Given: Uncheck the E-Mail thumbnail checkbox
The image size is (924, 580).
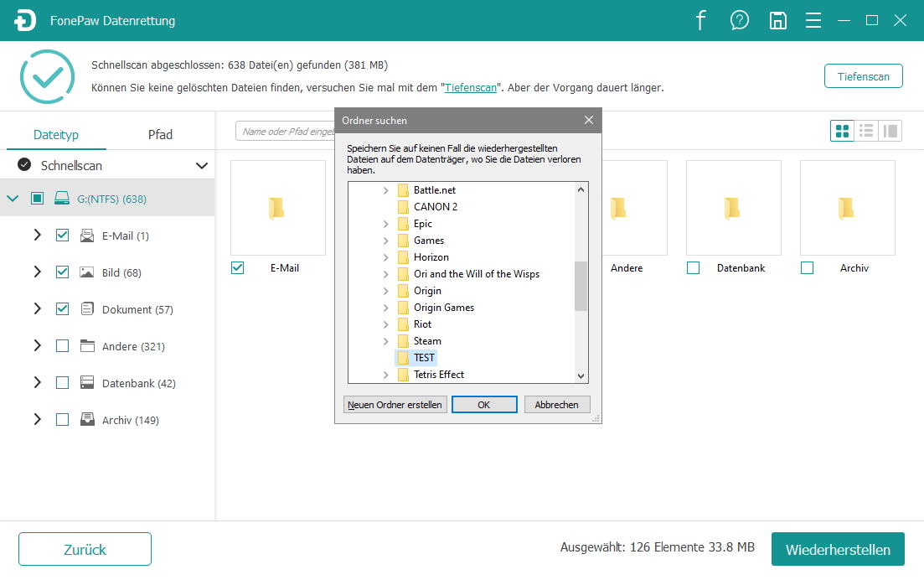Looking at the screenshot, I should pyautogui.click(x=237, y=267).
